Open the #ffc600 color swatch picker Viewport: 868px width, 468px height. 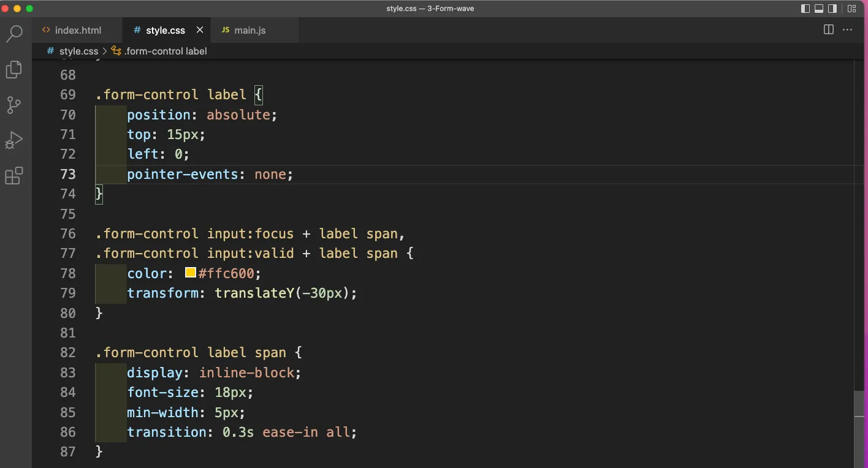coord(191,273)
